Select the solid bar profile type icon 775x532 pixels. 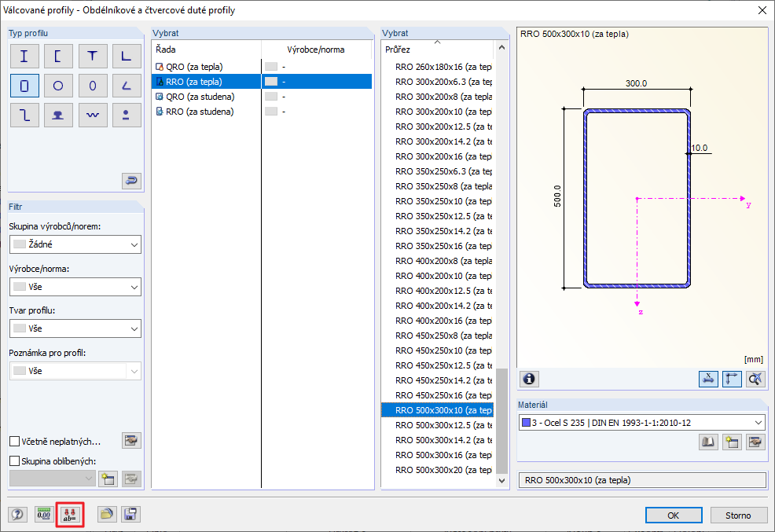(x=127, y=115)
